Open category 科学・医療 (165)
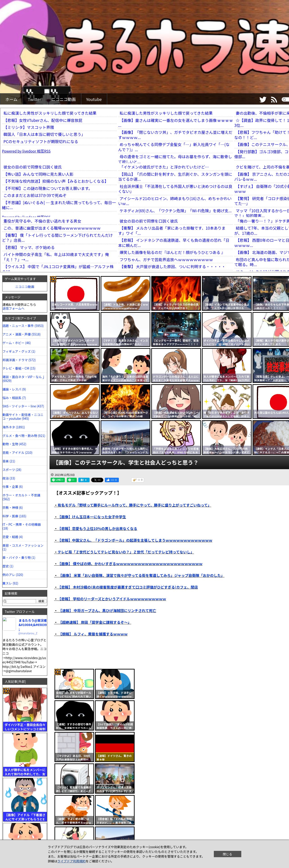The height and width of the screenshot is (868, 289). tap(14, 516)
